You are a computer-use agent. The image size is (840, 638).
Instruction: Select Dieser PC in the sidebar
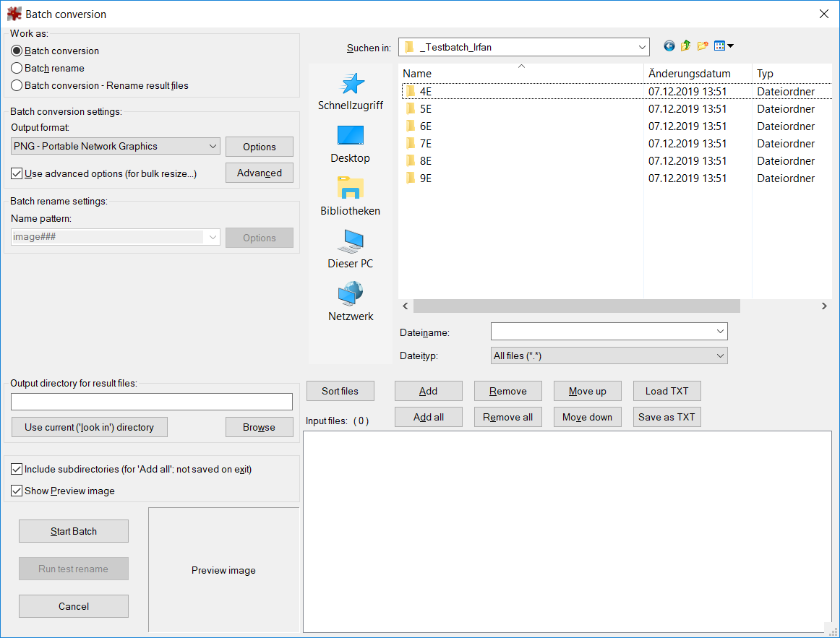coord(351,250)
